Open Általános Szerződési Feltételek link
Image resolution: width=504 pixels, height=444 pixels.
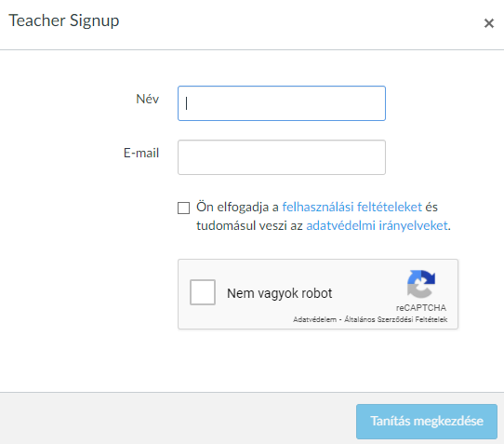click(x=396, y=319)
